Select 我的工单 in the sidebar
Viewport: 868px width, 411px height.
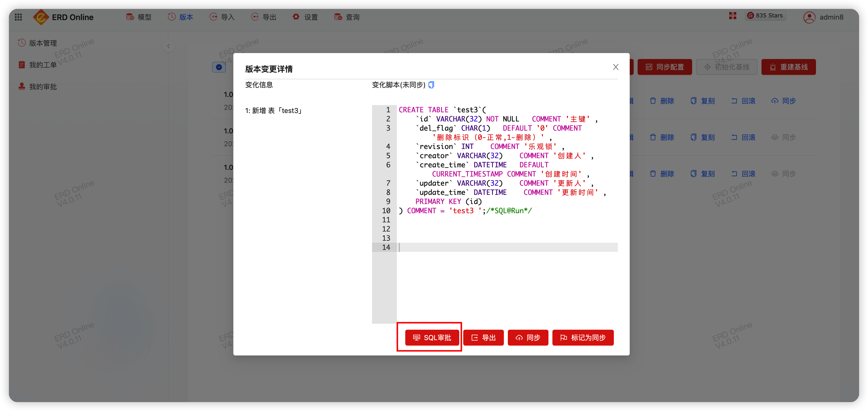[x=37, y=65]
